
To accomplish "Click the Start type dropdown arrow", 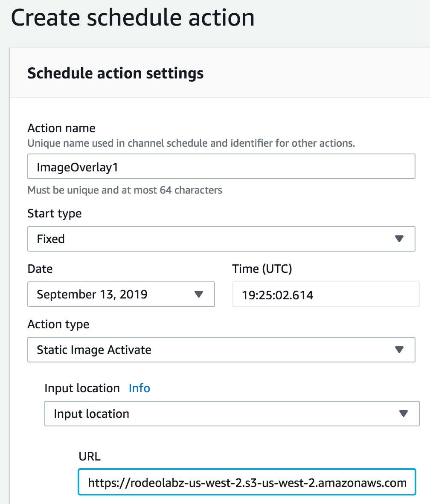I will (399, 239).
